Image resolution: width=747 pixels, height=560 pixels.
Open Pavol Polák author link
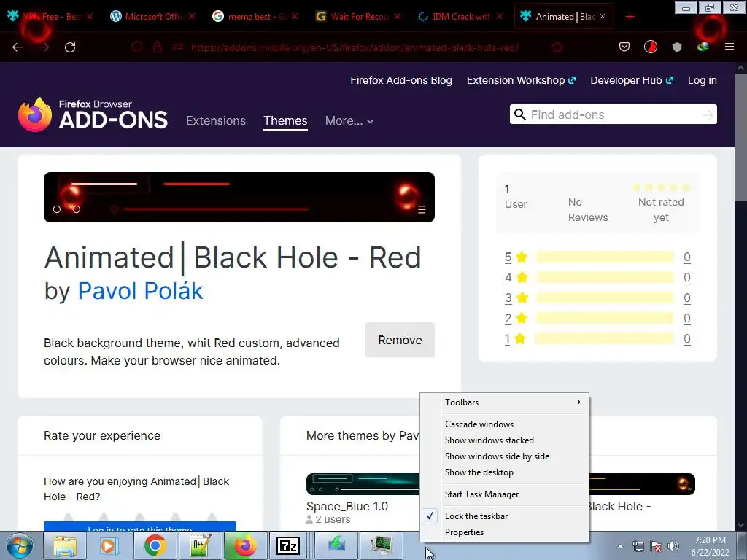coord(140,291)
